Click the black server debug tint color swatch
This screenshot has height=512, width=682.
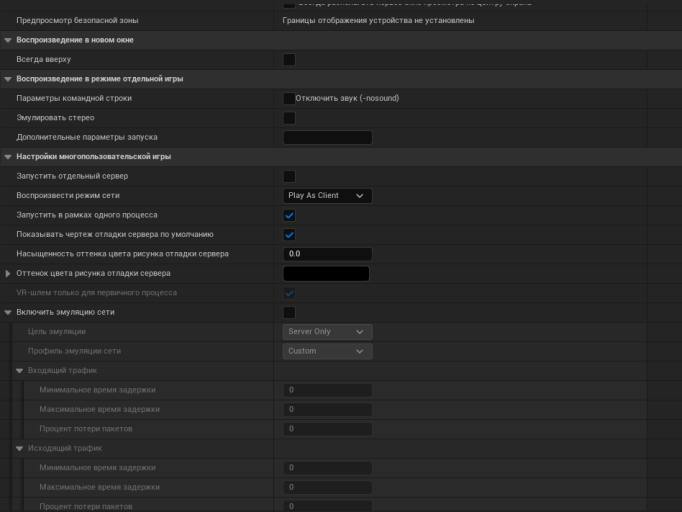coord(326,274)
